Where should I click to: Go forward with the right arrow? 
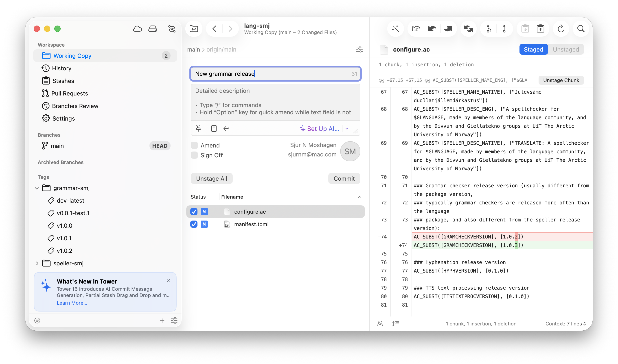(x=230, y=29)
